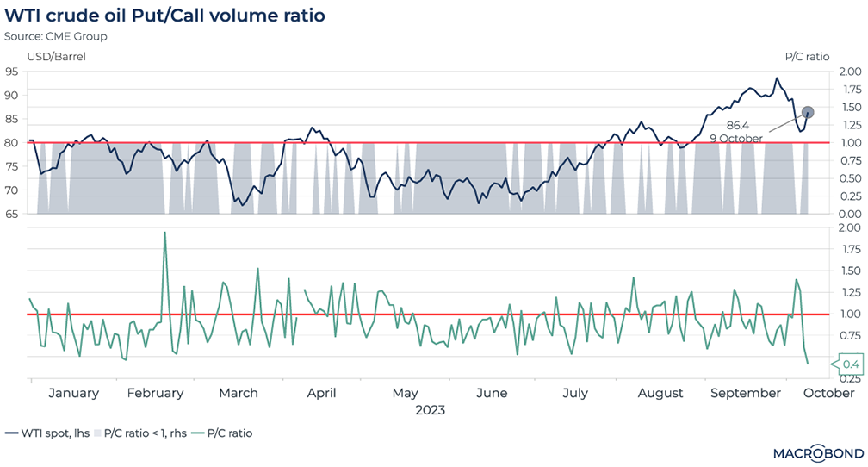The height and width of the screenshot is (467, 868).
Task: Click the February spike peak in lower chart
Action: [x=164, y=233]
